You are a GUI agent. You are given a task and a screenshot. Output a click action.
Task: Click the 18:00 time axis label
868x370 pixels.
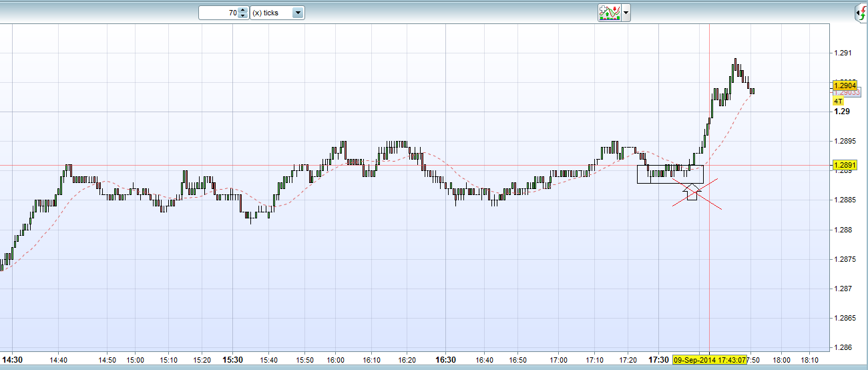[781, 359]
